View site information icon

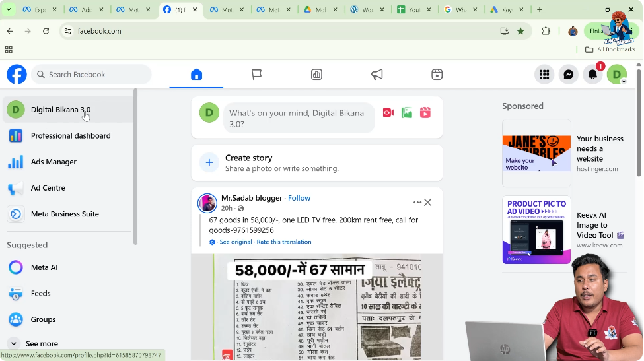[x=68, y=31]
